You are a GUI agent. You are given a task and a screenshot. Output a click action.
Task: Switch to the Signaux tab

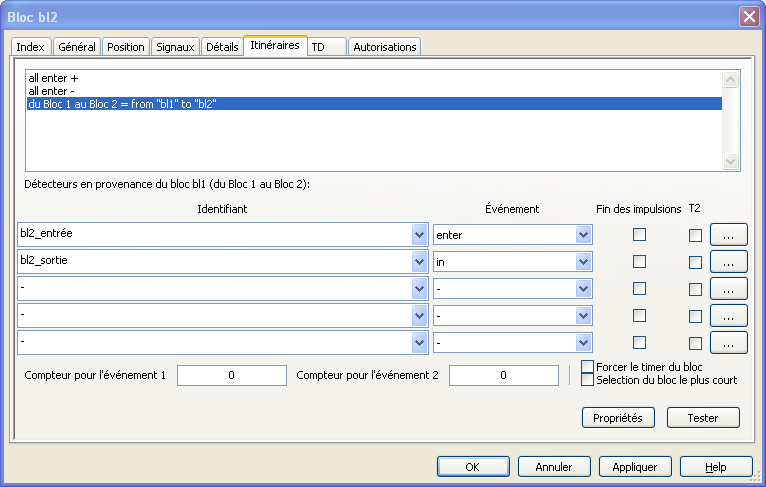175,47
